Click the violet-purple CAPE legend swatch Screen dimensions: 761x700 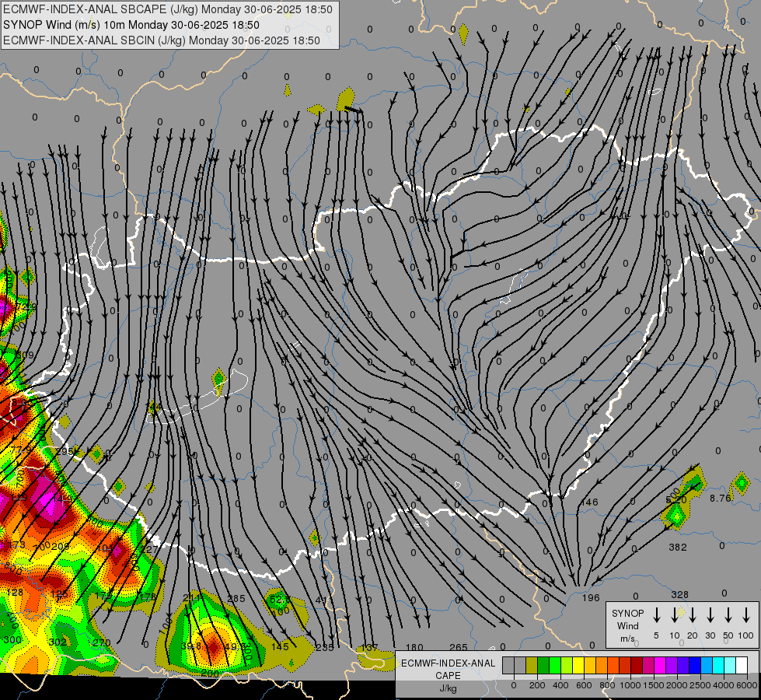pyautogui.click(x=671, y=665)
